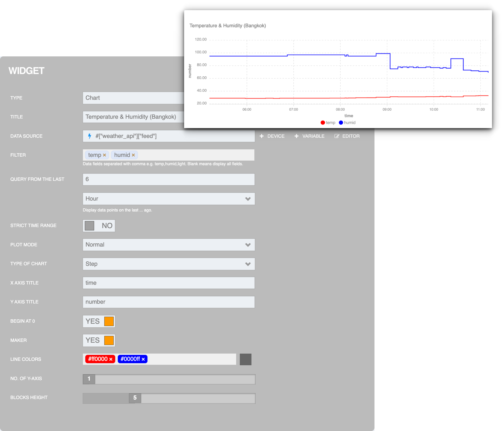
Task: Click the plus icon beside DEVICE
Action: tap(262, 136)
